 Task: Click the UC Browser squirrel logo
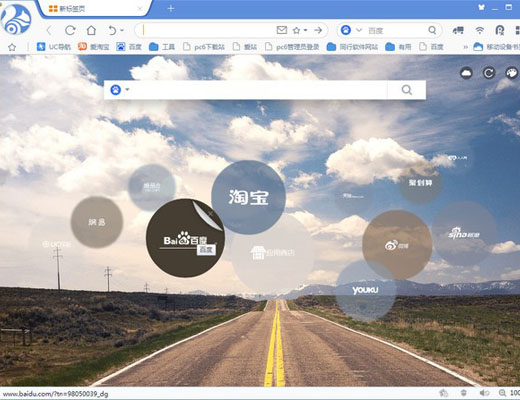(16, 19)
